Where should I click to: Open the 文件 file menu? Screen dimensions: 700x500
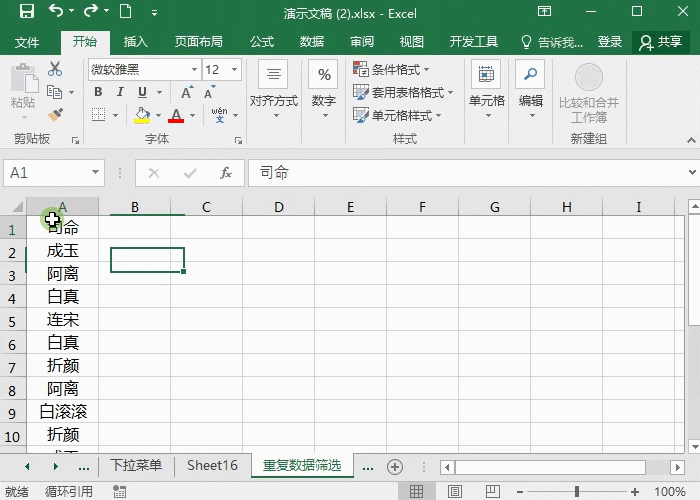tap(27, 42)
